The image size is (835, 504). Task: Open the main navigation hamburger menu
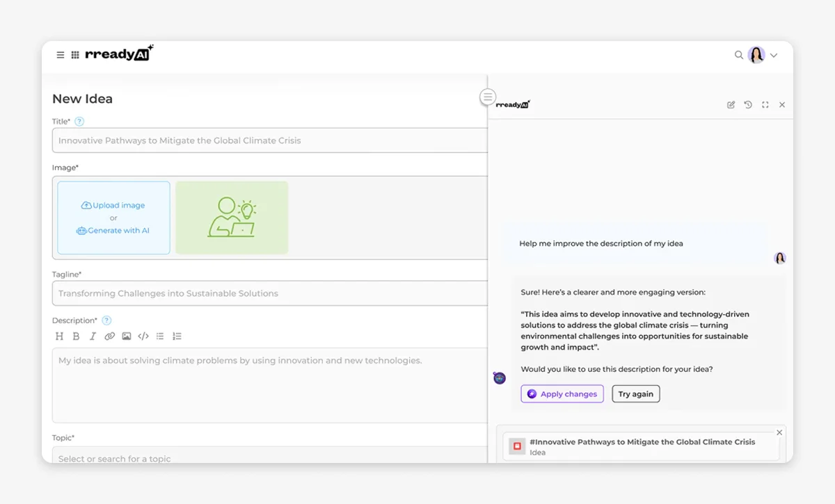point(60,54)
